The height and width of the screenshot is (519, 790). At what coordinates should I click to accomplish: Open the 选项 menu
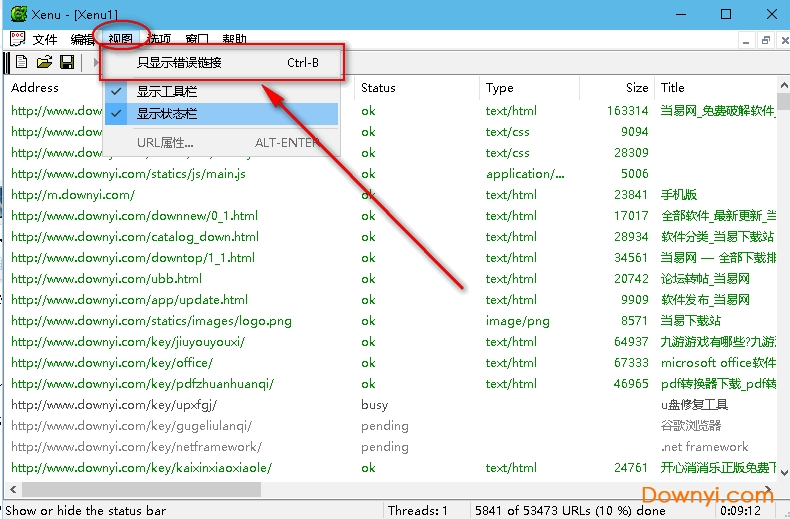159,40
